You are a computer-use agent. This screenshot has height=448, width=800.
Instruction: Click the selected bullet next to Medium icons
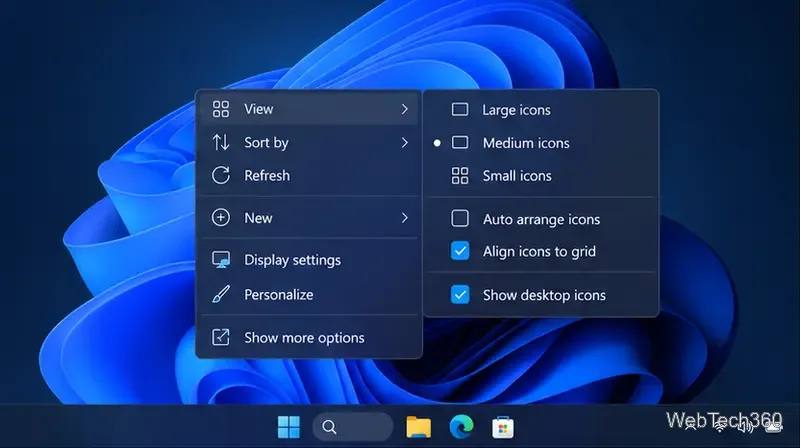[x=437, y=143]
